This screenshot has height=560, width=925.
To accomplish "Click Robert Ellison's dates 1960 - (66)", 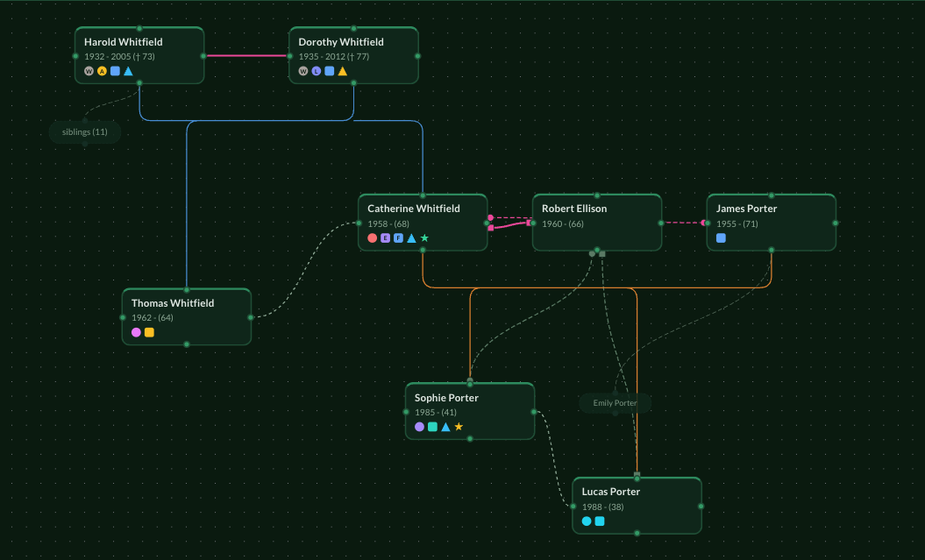I will (563, 224).
